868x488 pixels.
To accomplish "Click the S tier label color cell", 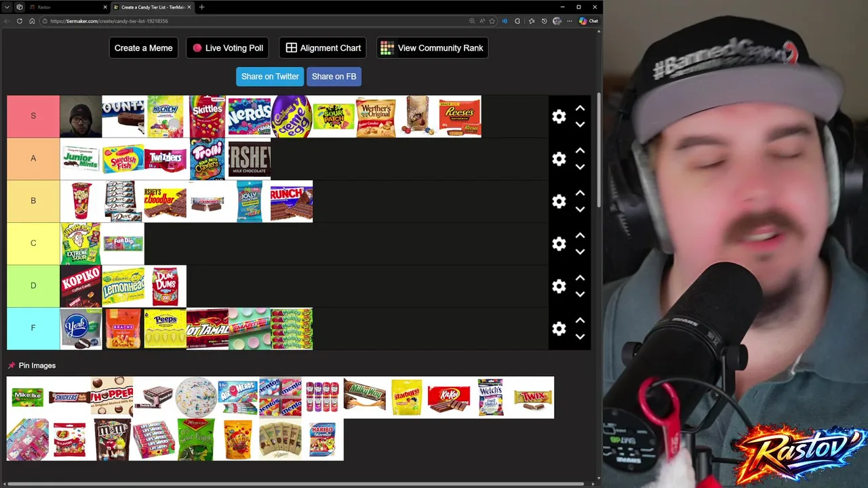I will point(33,116).
